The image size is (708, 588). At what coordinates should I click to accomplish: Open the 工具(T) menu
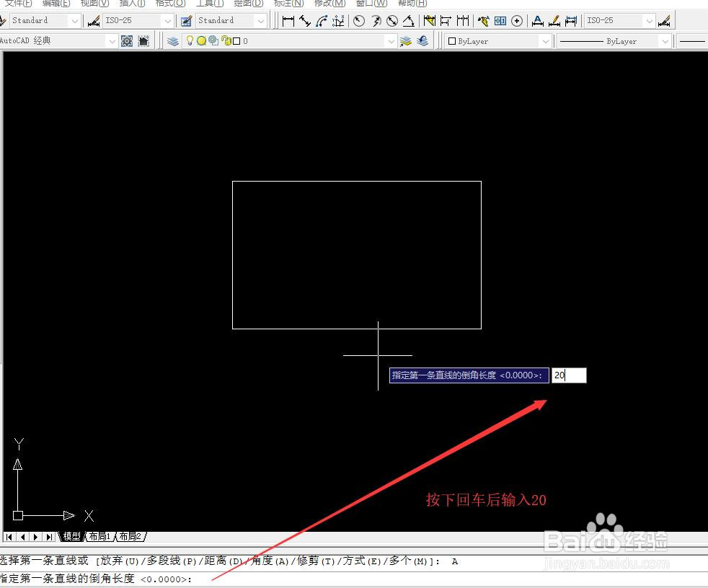tap(210, 3)
